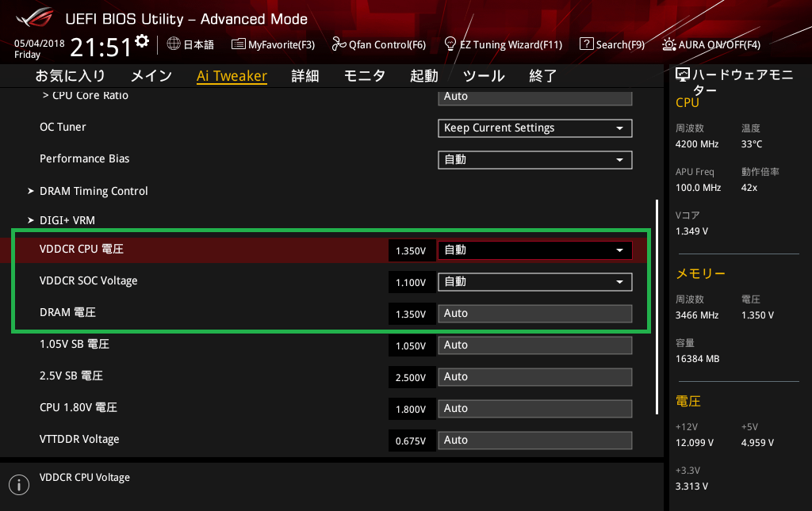
Task: Switch to the 終了 tab
Action: [x=543, y=76]
